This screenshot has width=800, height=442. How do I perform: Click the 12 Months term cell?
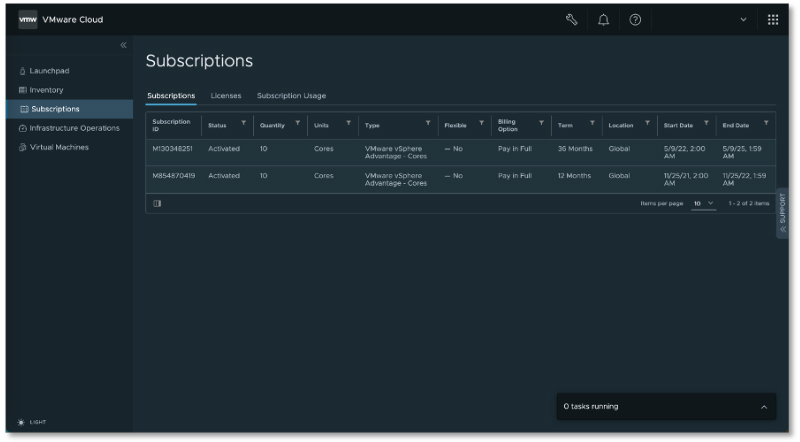tap(574, 176)
